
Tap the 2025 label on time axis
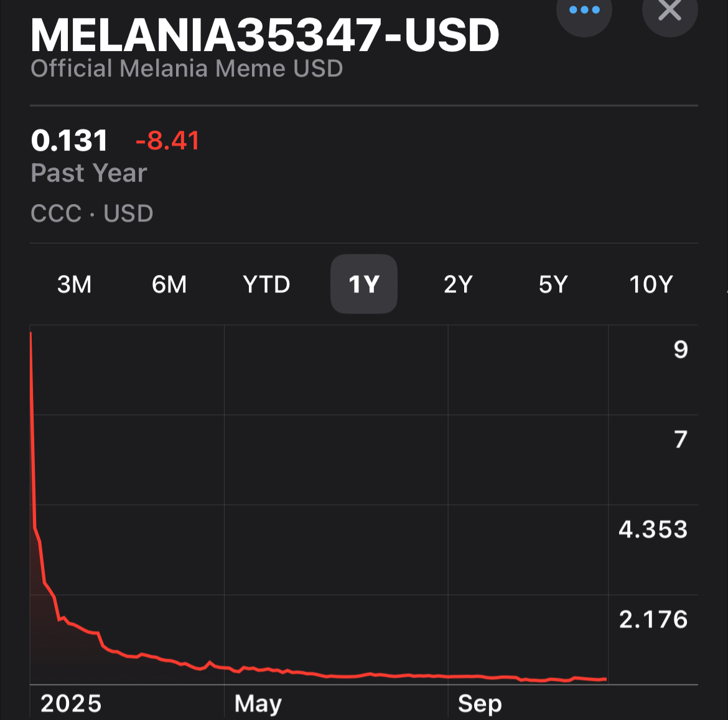[71, 704]
